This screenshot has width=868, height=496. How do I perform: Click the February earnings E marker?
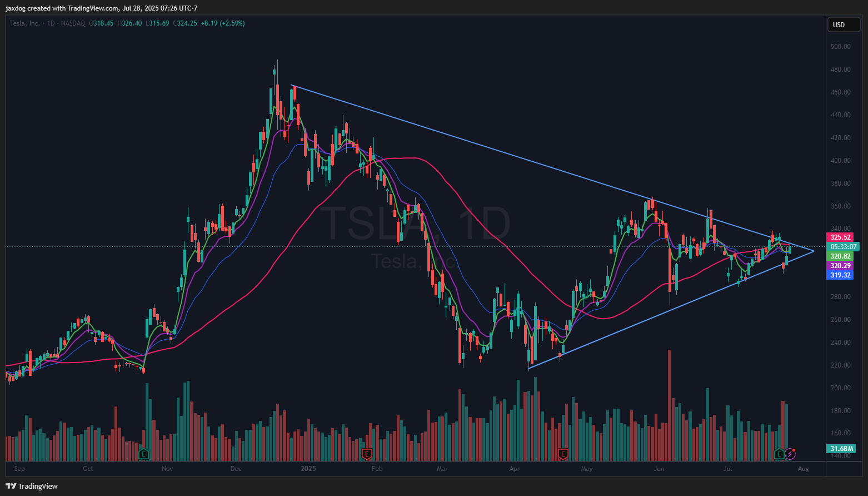366,454
